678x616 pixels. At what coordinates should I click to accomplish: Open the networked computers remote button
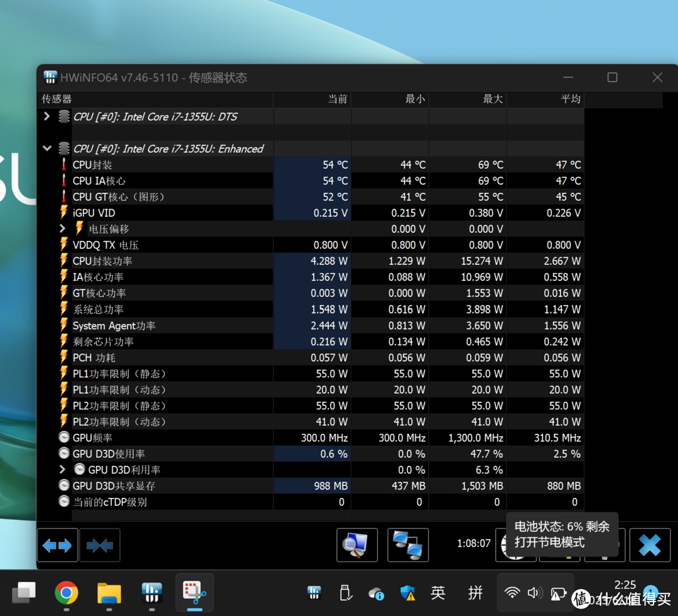408,545
